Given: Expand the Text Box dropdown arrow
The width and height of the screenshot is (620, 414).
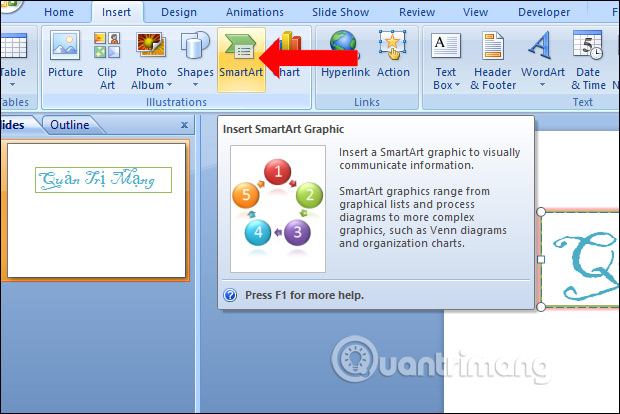Looking at the screenshot, I should pos(457,85).
